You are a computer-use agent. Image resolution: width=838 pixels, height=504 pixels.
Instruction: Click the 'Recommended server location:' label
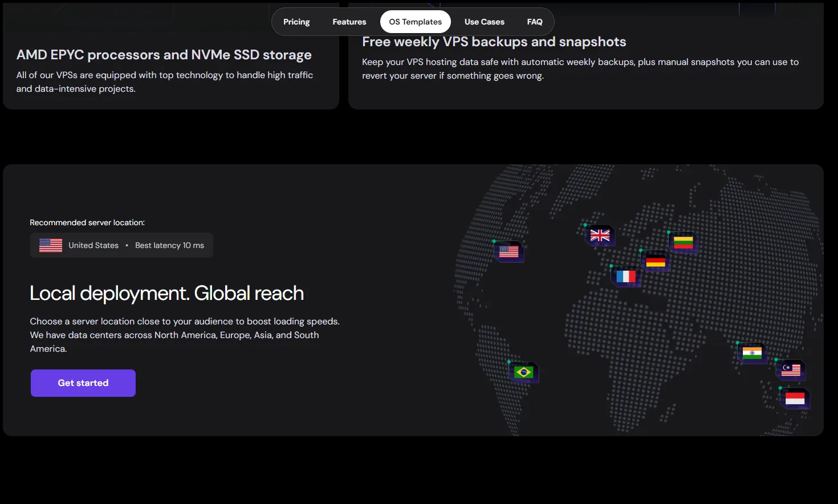[x=87, y=222]
